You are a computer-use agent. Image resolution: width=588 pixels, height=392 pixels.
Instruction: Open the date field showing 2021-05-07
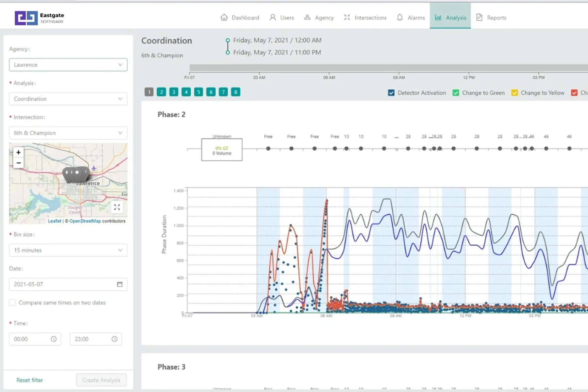coord(68,284)
